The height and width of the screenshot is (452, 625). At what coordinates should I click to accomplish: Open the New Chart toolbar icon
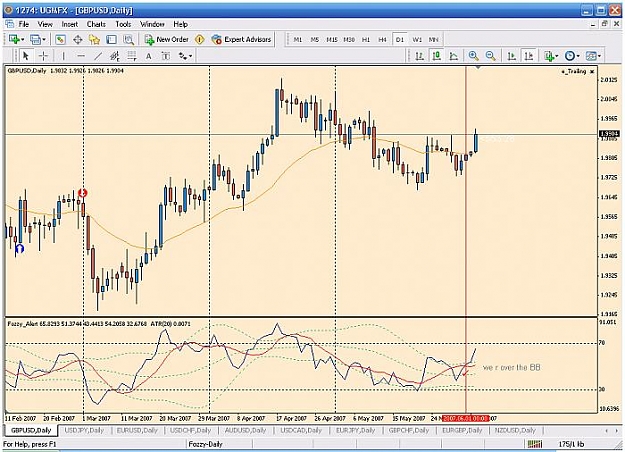15,39
